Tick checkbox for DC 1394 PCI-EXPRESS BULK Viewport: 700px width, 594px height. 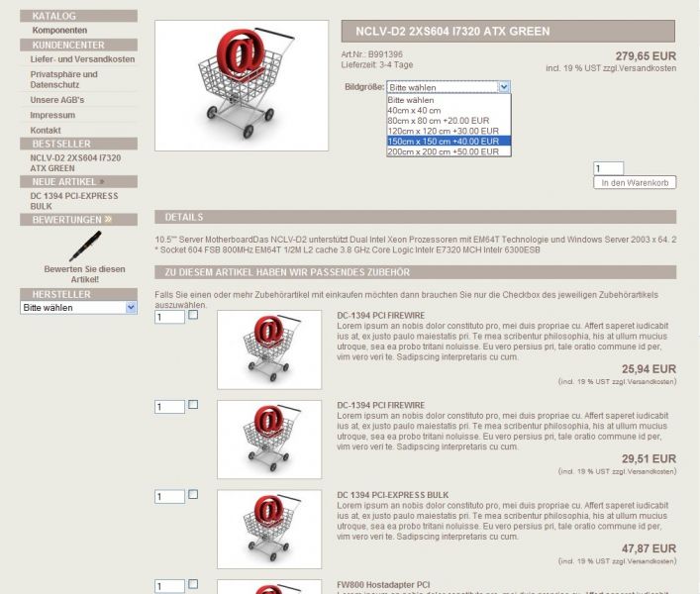(x=193, y=494)
